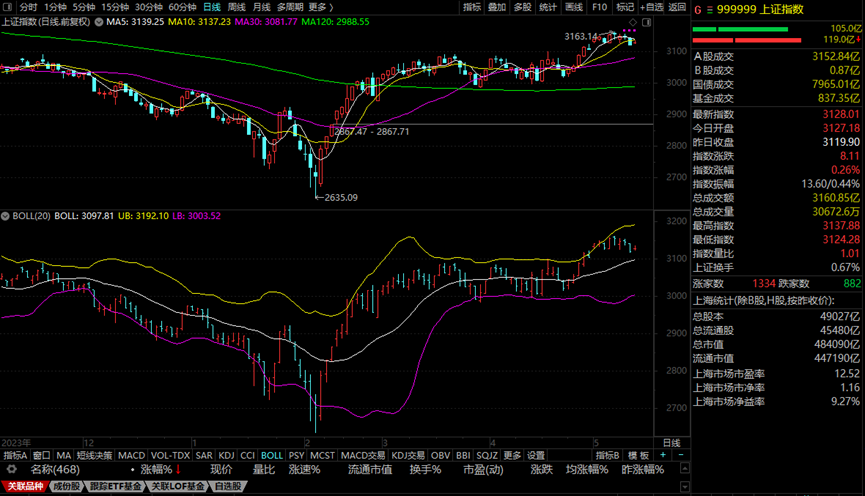Click the red down arrow next to 涨幅%
The height and width of the screenshot is (496, 865).
click(178, 470)
